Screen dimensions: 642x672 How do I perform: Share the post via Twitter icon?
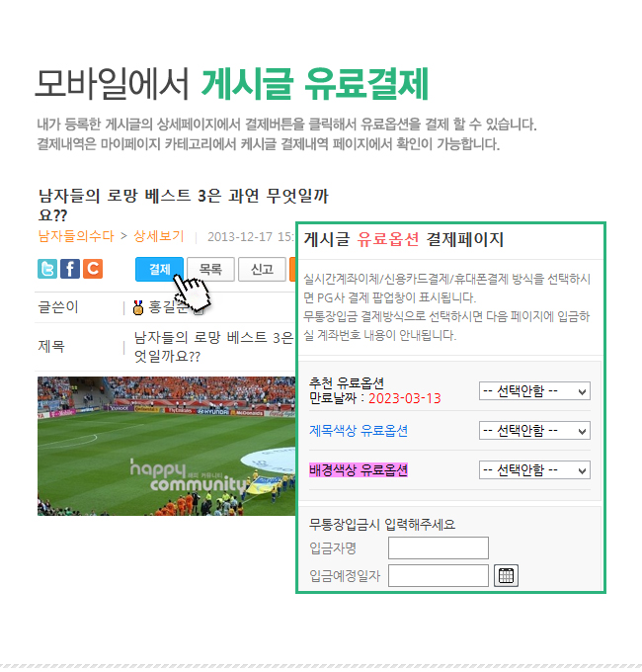tap(47, 269)
